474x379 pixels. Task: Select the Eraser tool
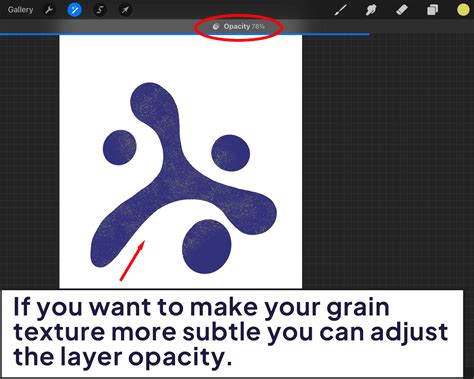[x=402, y=10]
